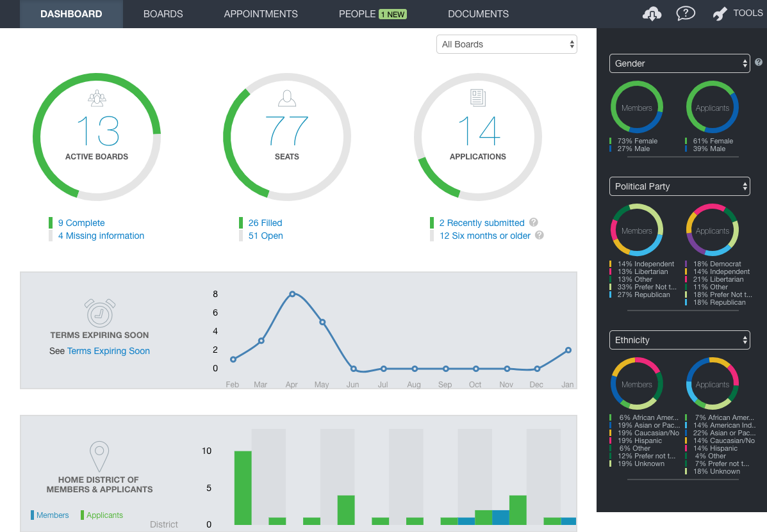Click the Political Party Members donut chart
This screenshot has width=767, height=532.
click(x=636, y=230)
